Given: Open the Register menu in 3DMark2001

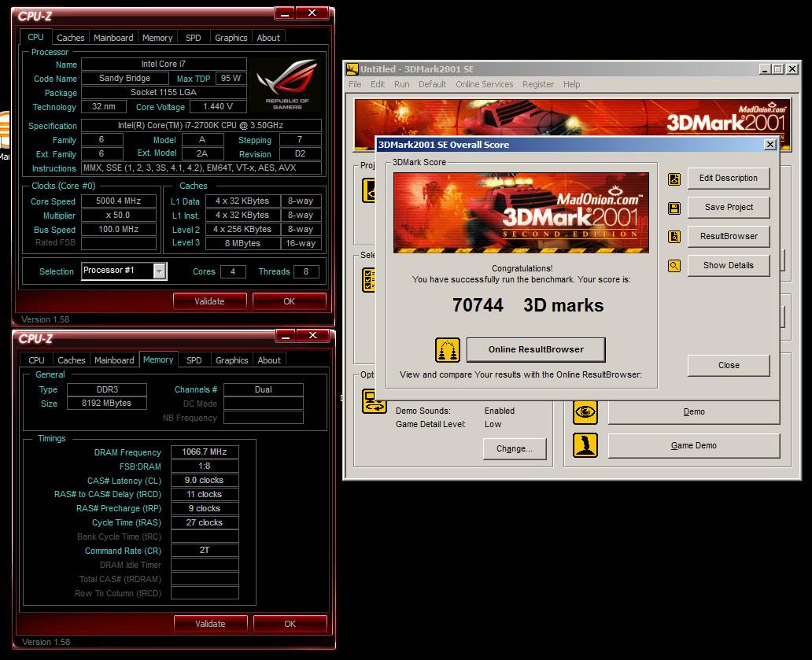Looking at the screenshot, I should point(538,84).
